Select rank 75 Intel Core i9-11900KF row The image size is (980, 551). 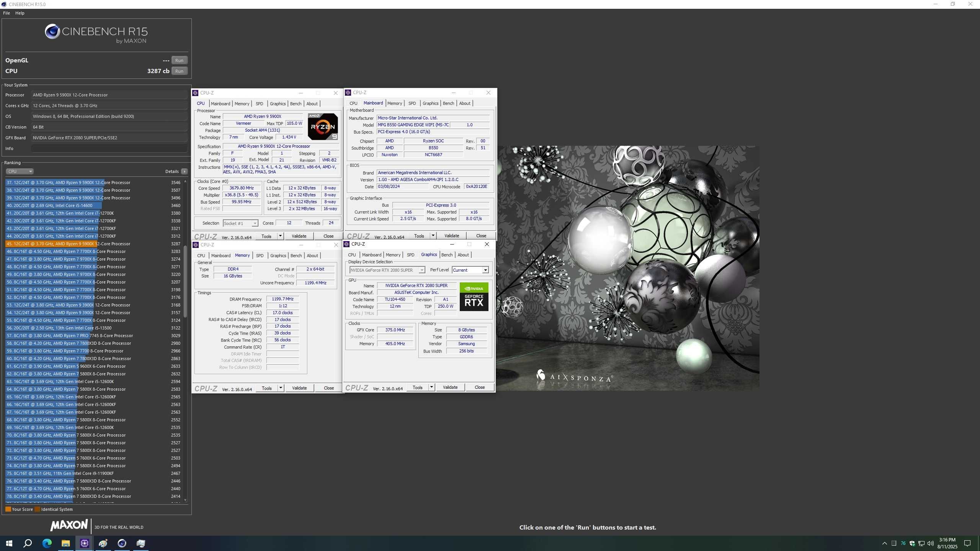[x=93, y=473]
